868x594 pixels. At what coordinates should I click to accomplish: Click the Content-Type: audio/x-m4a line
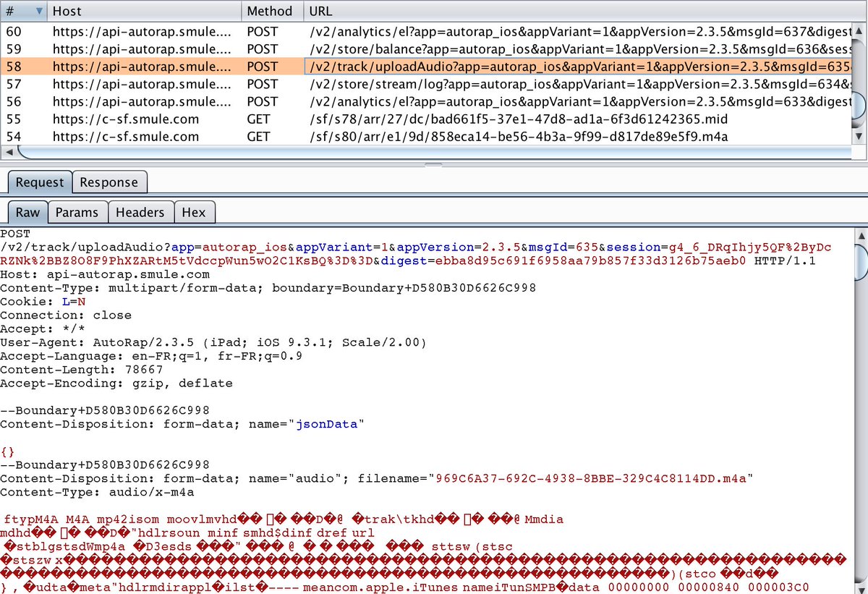[97, 493]
